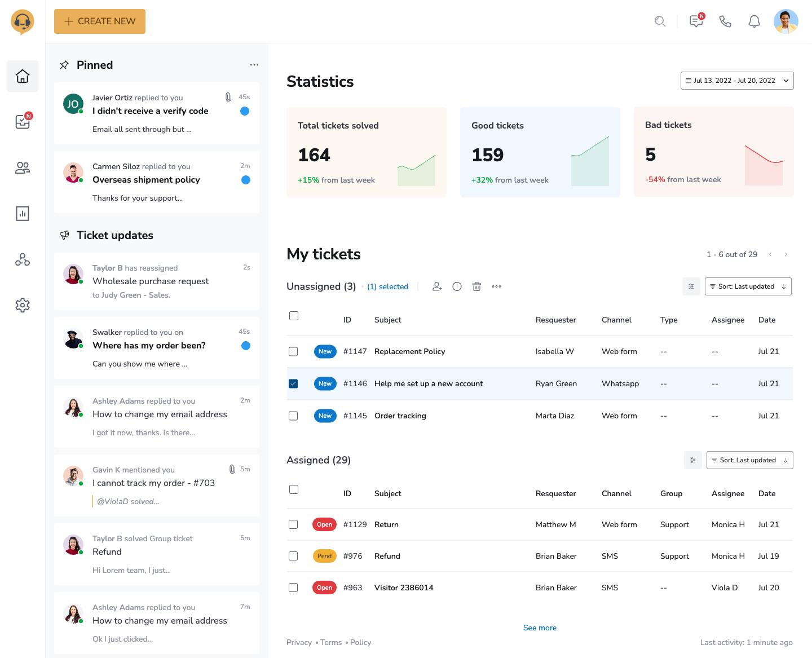
Task: Uncheck the selected ticket #1146 checkbox
Action: tap(293, 384)
